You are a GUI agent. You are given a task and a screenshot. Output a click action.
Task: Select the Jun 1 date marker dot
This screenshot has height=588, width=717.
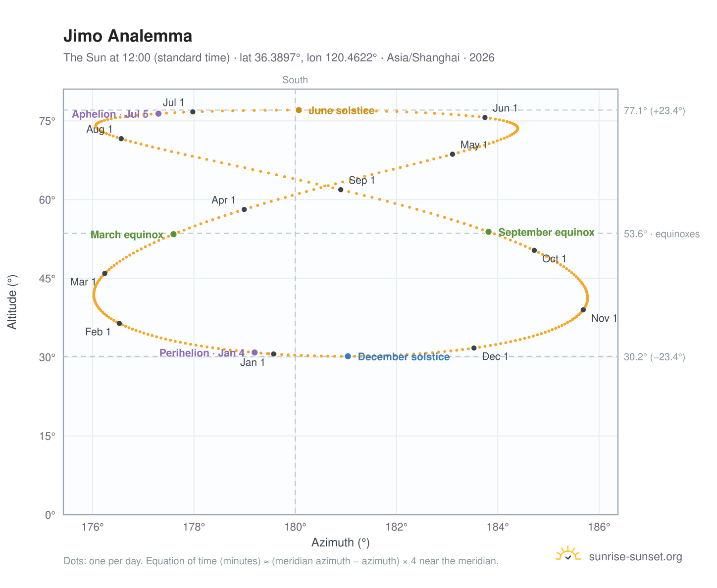[x=485, y=117]
